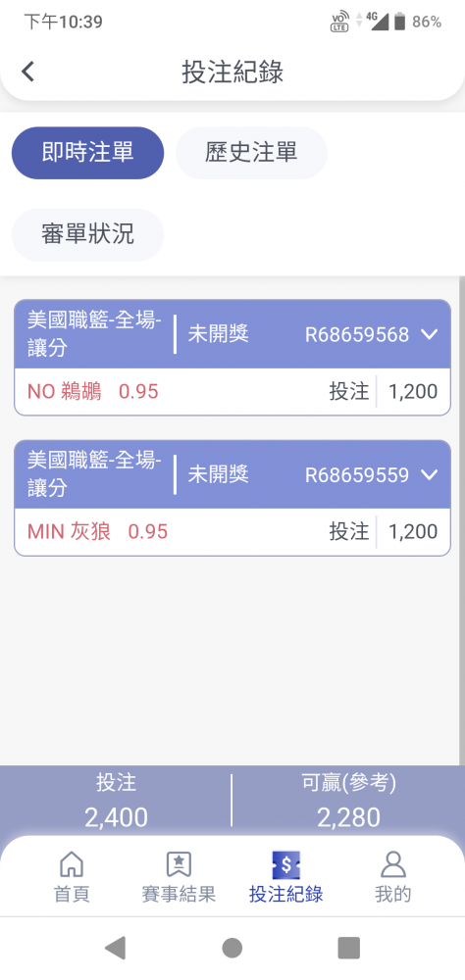
Task: Expand bet slip R68659559 chevron
Action: pyautogui.click(x=430, y=475)
